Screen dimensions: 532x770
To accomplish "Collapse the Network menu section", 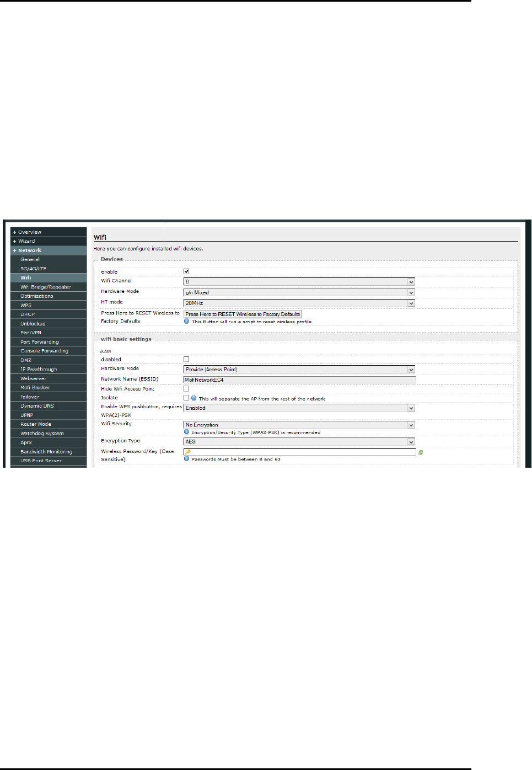I will (x=49, y=250).
